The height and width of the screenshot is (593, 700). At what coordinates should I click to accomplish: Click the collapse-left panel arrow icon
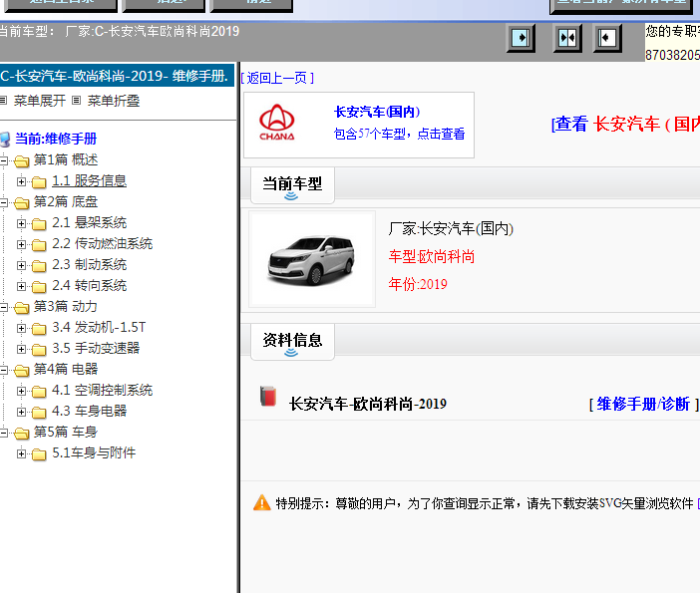tap(607, 38)
